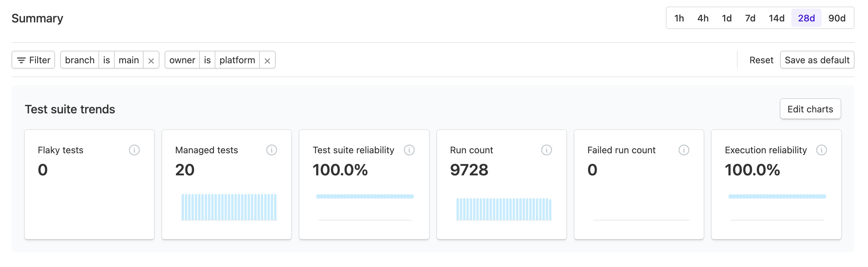Remove the branch is main filter
The image size is (868, 267).
151,61
